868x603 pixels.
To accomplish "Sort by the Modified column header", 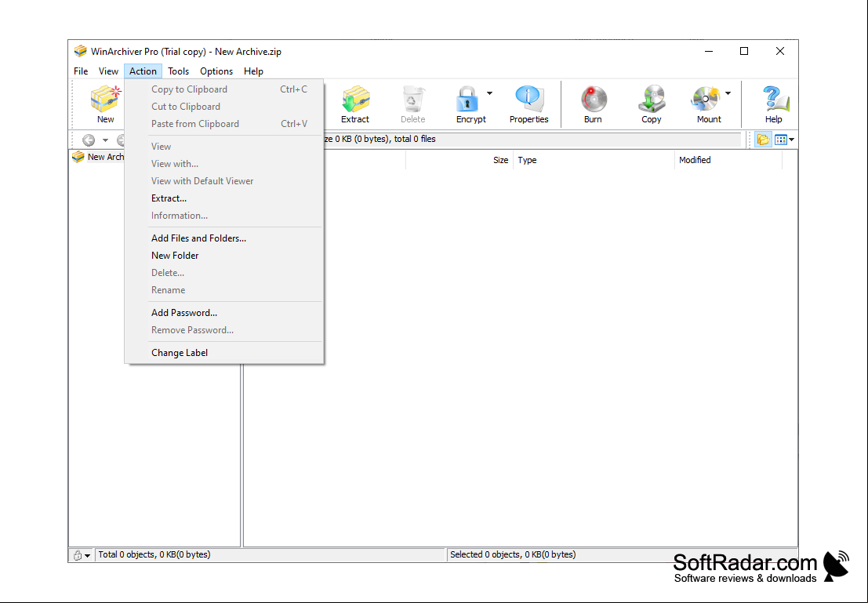I will [728, 160].
